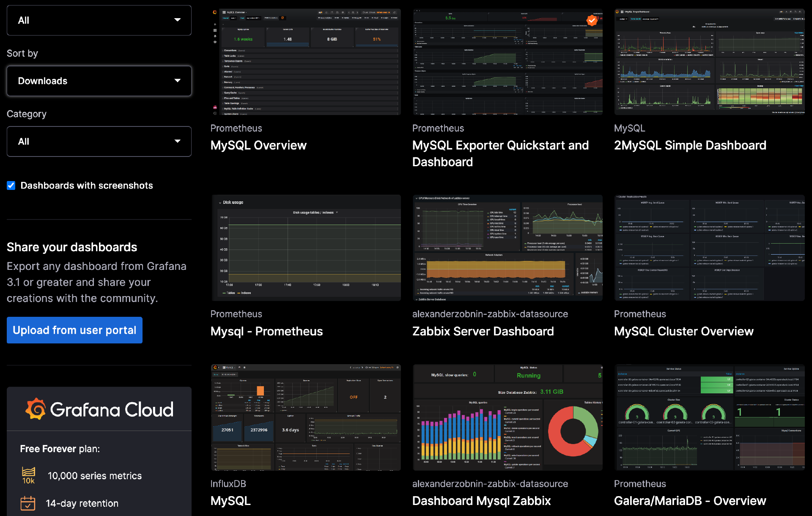This screenshot has width=812, height=516.
Task: Open 2MySQL Simple Dashboard title link
Action: click(690, 145)
